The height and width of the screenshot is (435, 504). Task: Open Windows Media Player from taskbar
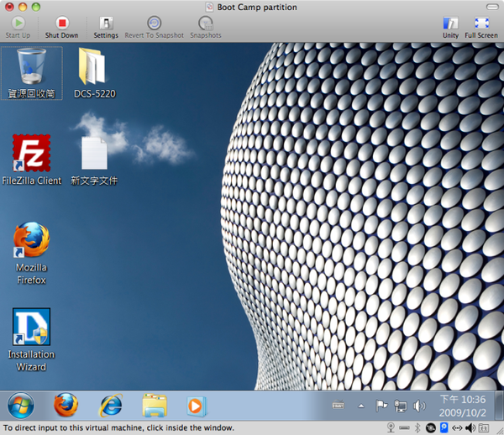coord(196,406)
